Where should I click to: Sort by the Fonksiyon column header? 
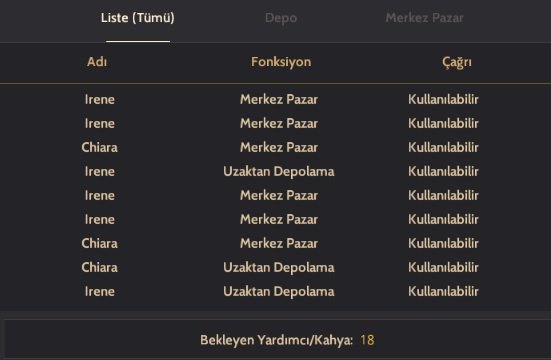(281, 62)
